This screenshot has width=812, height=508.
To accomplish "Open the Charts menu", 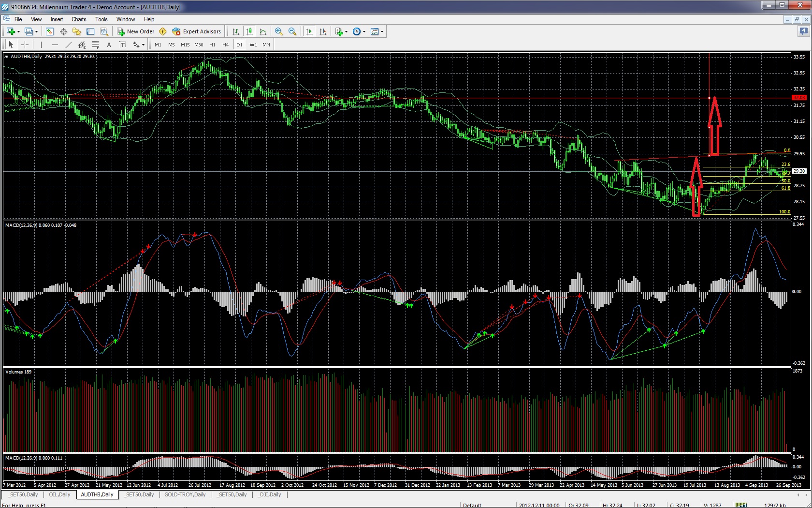I will coord(79,19).
